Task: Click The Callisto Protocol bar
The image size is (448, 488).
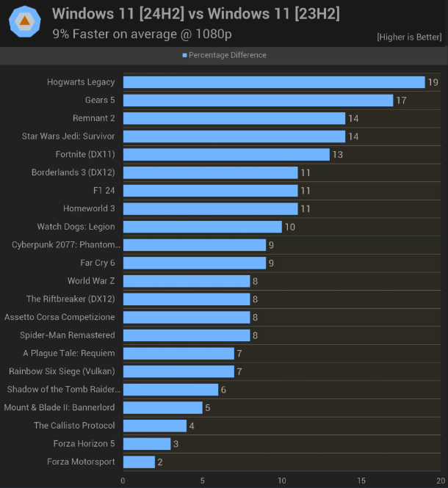Action: (154, 426)
